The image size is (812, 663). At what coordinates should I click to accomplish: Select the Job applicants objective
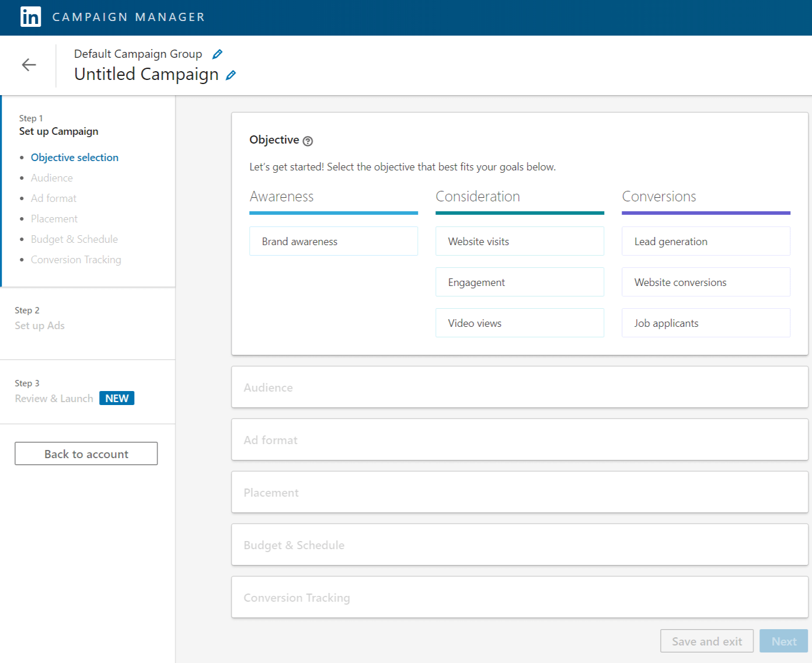(x=706, y=323)
